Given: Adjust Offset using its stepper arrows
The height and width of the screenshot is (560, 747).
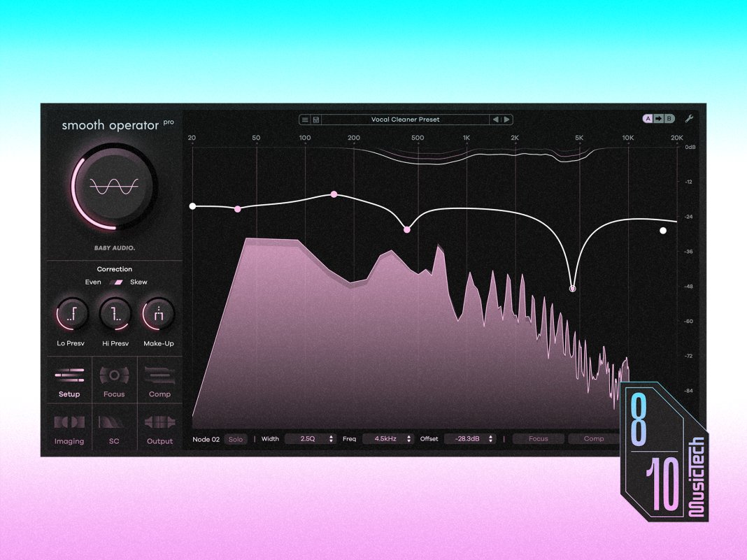Looking at the screenshot, I should point(491,438).
